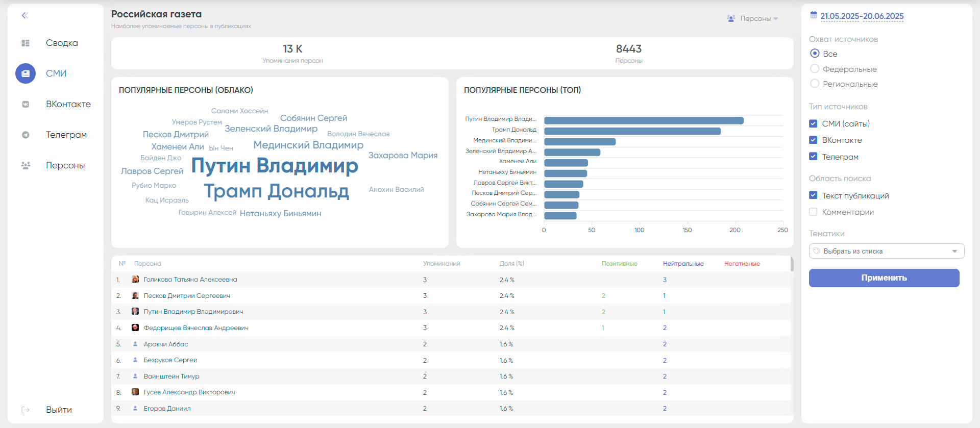Click the Выйти logout icon
This screenshot has width=980, height=428.
pyautogui.click(x=26, y=410)
